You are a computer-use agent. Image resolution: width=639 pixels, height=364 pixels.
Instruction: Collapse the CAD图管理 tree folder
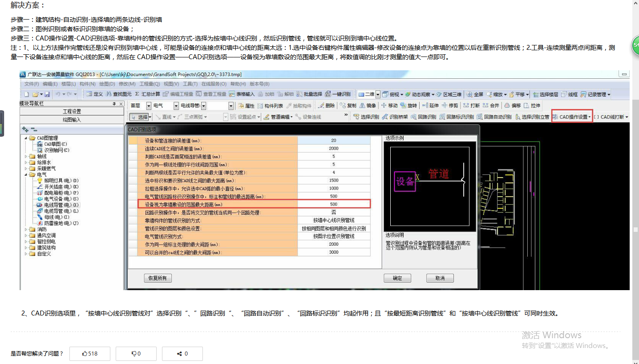click(27, 138)
